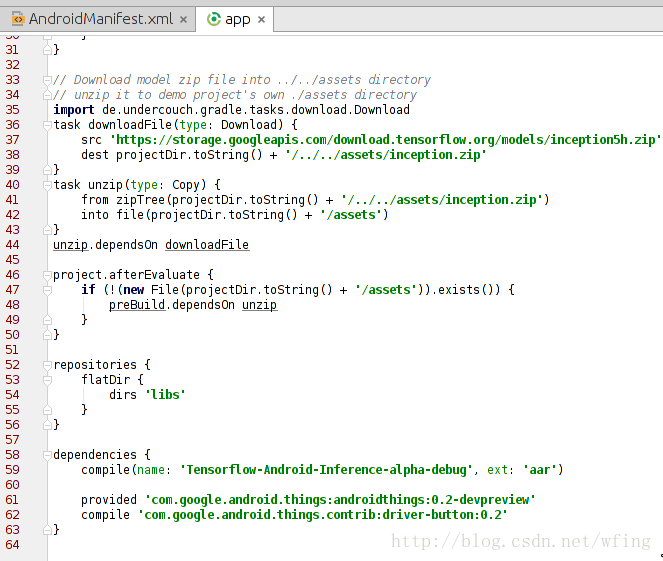Collapse project.afterEvaluate fold at line 46

[x=47, y=275]
